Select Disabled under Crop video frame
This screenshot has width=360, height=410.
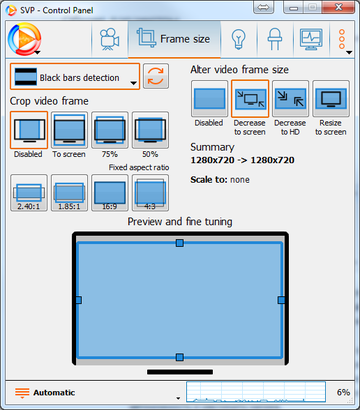pos(29,130)
